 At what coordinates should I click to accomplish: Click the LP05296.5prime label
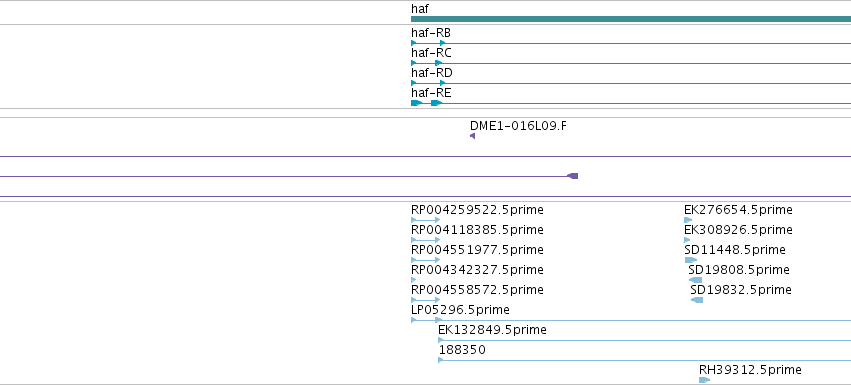point(460,310)
